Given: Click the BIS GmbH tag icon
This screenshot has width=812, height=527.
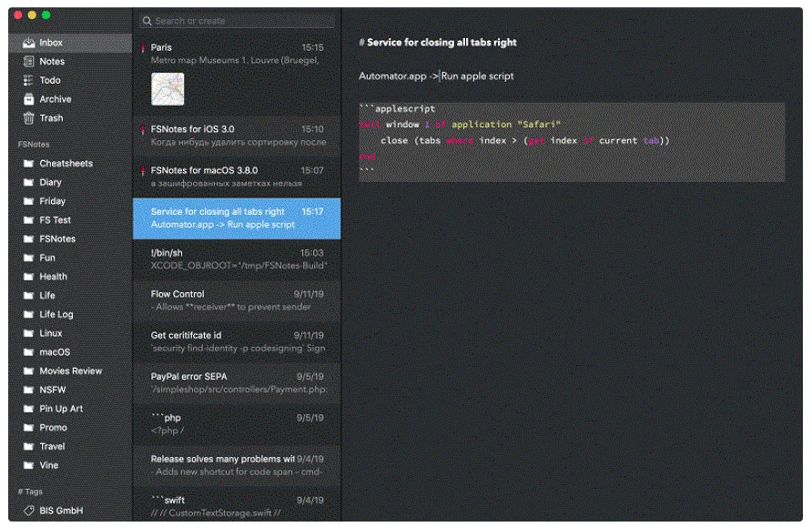Looking at the screenshot, I should pos(29,511).
